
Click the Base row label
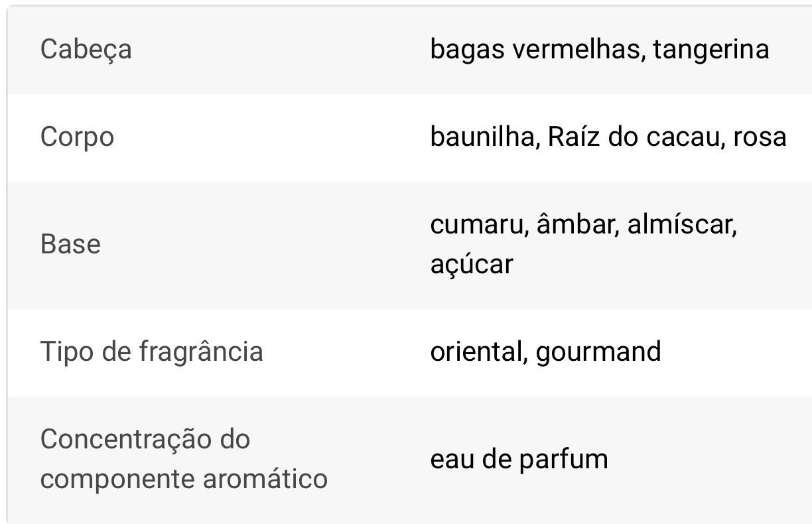pos(70,244)
